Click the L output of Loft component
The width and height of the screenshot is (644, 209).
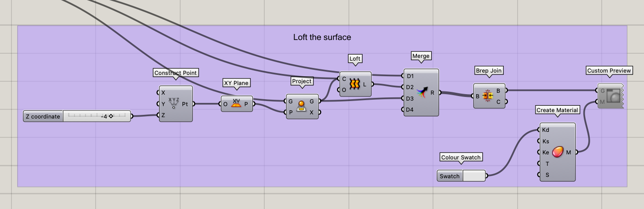tap(365, 84)
